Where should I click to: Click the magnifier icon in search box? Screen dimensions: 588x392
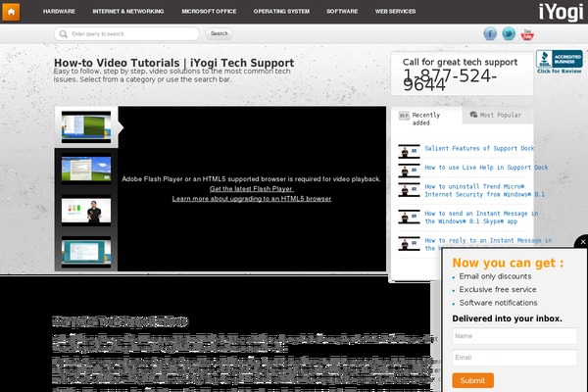click(x=64, y=34)
